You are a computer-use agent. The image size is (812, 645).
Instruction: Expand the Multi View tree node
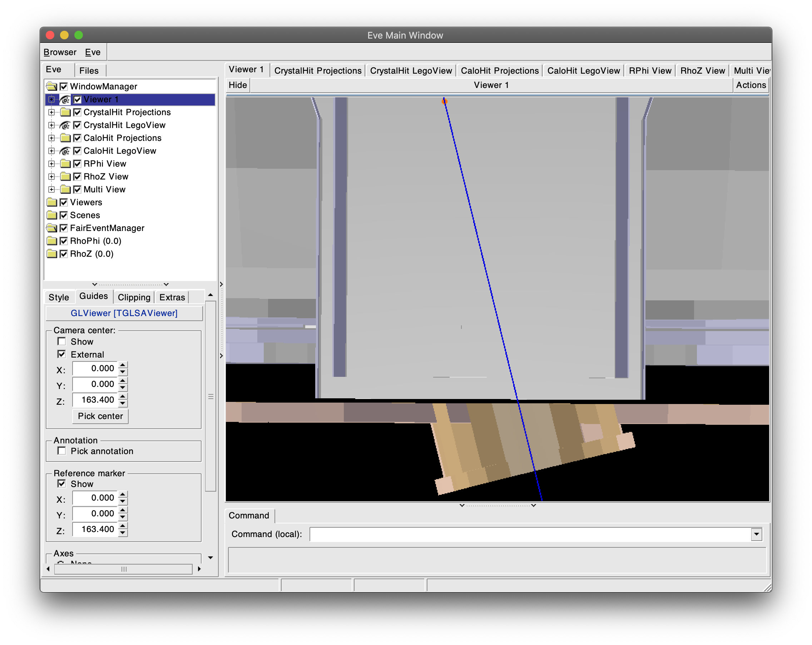point(51,189)
